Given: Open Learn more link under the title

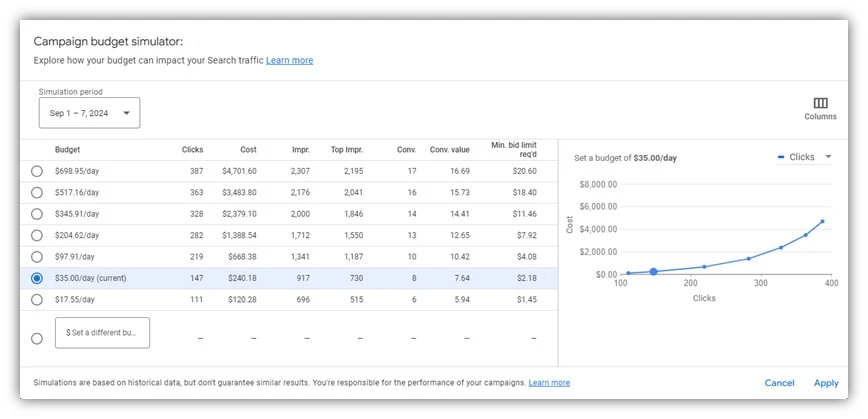Looking at the screenshot, I should [x=289, y=61].
